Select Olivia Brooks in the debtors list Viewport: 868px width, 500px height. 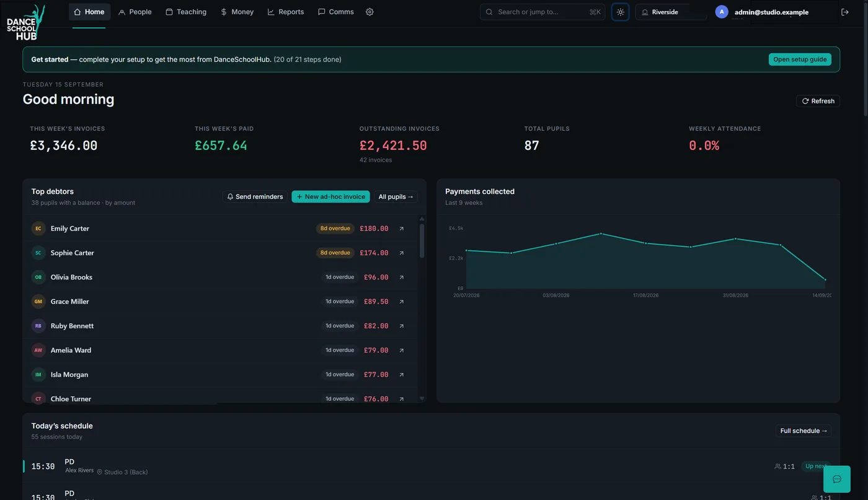point(71,278)
